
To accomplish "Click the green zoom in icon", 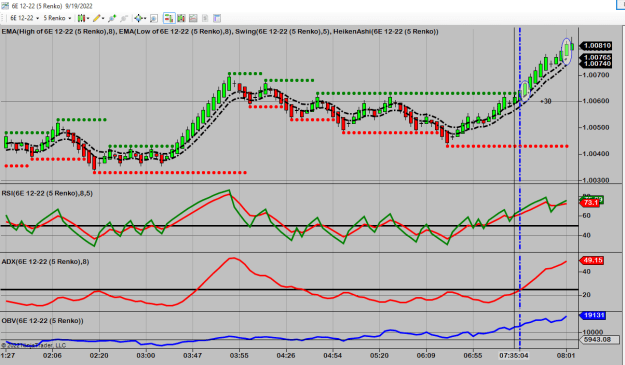I will 112,18.
